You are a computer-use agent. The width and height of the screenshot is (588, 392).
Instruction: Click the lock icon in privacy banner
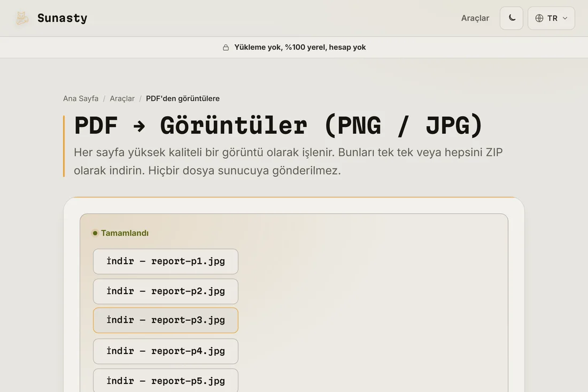(226, 47)
